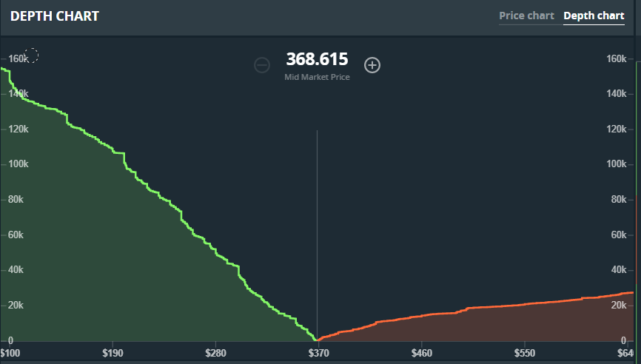Click the $460 price axis label
The height and width of the screenshot is (364, 641).
click(421, 353)
